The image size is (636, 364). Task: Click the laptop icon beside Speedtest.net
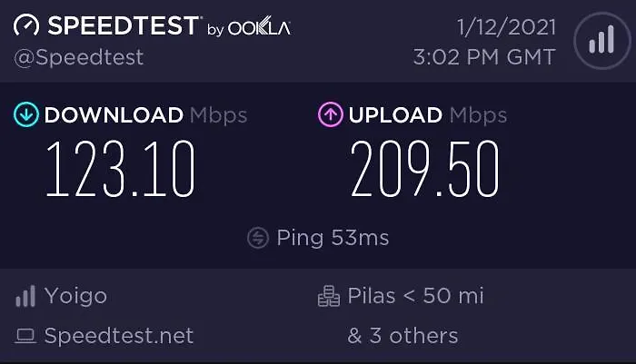(x=26, y=336)
